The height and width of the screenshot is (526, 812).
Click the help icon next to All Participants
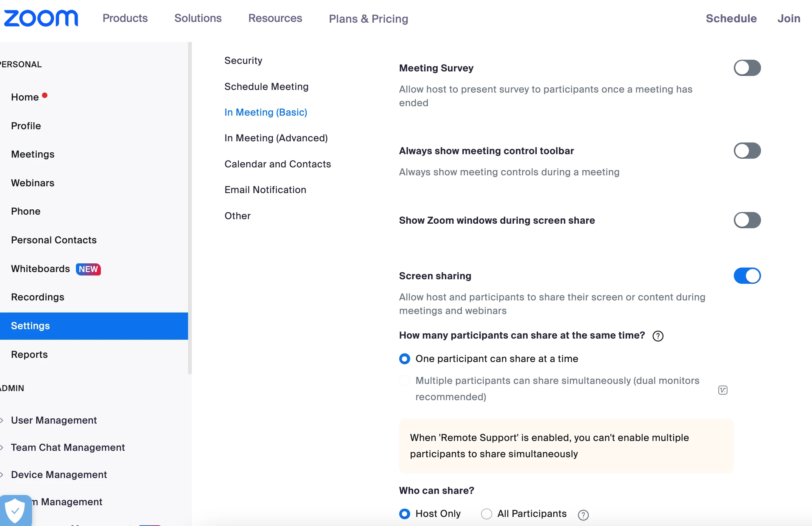coord(583,515)
